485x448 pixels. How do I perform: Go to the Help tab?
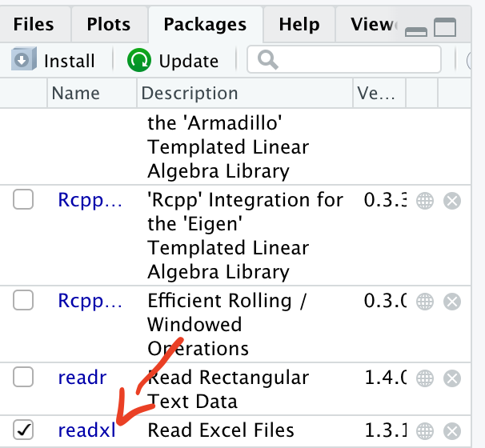click(x=299, y=24)
